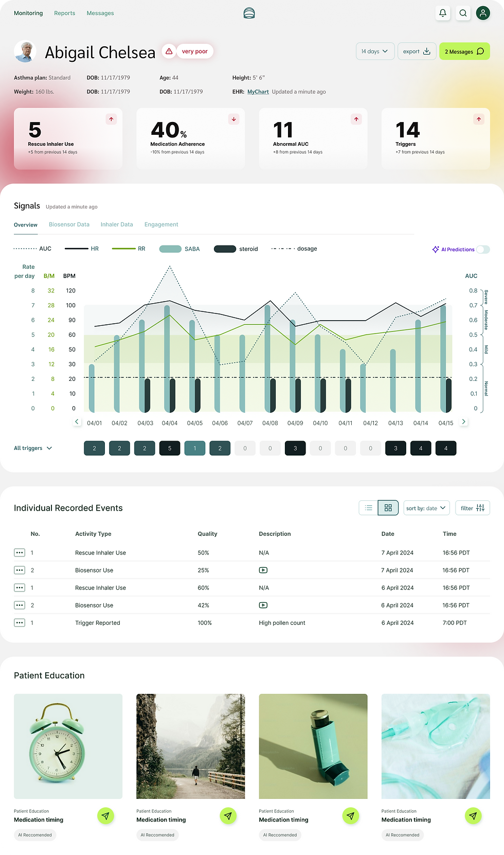Toggle the steroid legend series
This screenshot has height=855, width=504.
236,249
